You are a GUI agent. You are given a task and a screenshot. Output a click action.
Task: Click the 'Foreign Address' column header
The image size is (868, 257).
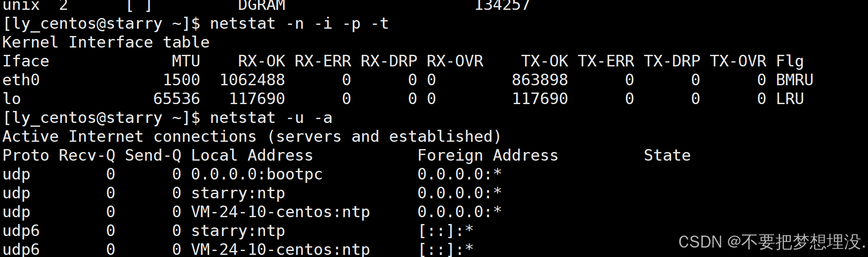coord(488,155)
